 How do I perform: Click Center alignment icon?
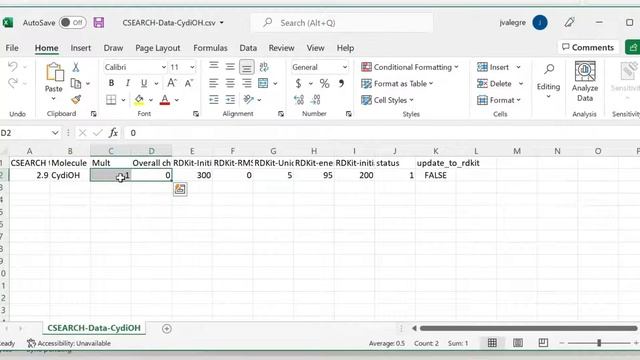(x=230, y=83)
